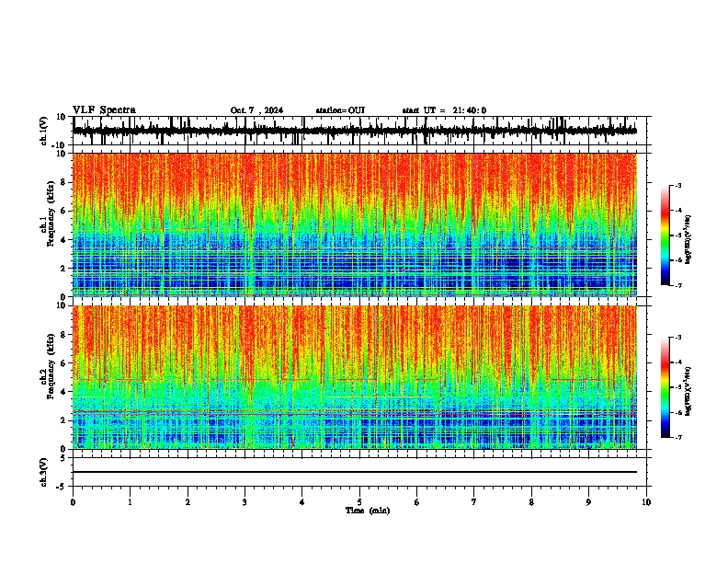The image size is (728, 563).
Task: Click the ch.1 spectrogram panel
Action: point(355,224)
